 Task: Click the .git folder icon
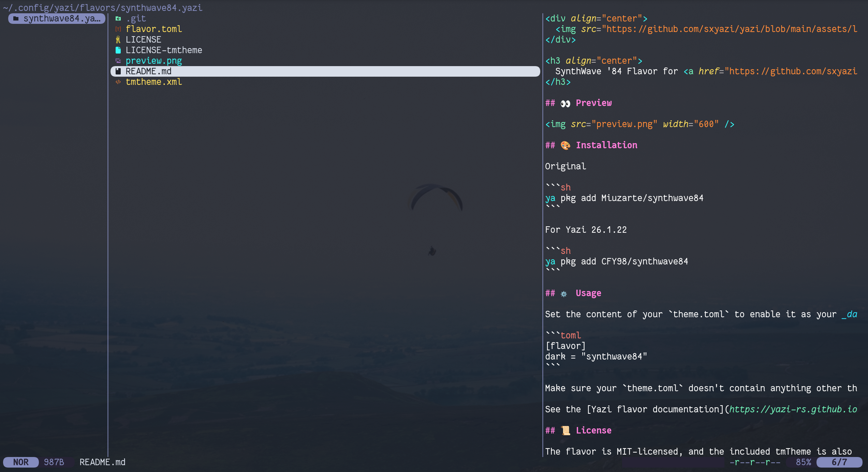(118, 18)
